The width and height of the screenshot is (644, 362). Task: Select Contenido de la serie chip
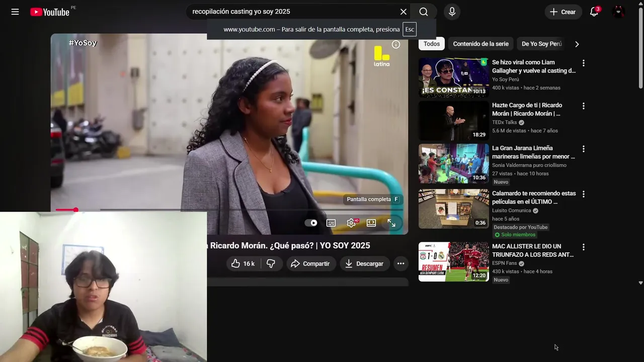480,44
